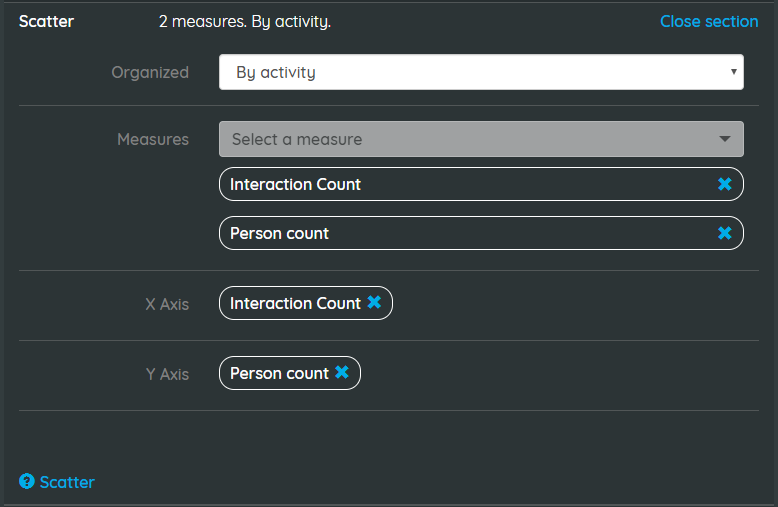The image size is (778, 507).
Task: Remove Person count from the Y Axis
Action: click(x=342, y=372)
